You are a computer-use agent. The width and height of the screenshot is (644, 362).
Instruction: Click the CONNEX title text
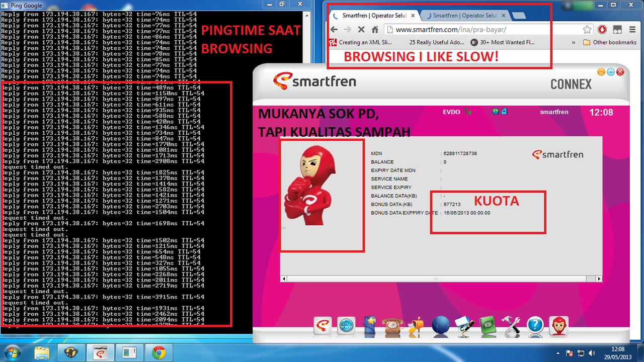[571, 84]
